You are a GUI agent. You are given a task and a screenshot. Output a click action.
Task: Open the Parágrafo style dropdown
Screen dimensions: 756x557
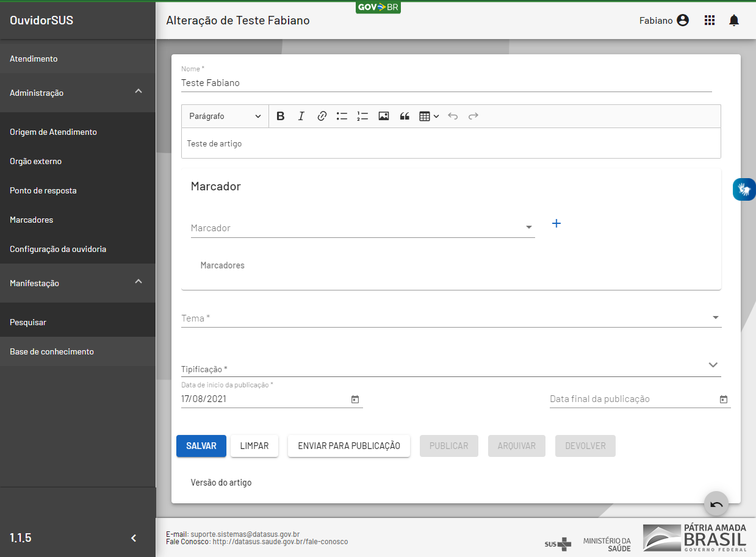tap(225, 116)
